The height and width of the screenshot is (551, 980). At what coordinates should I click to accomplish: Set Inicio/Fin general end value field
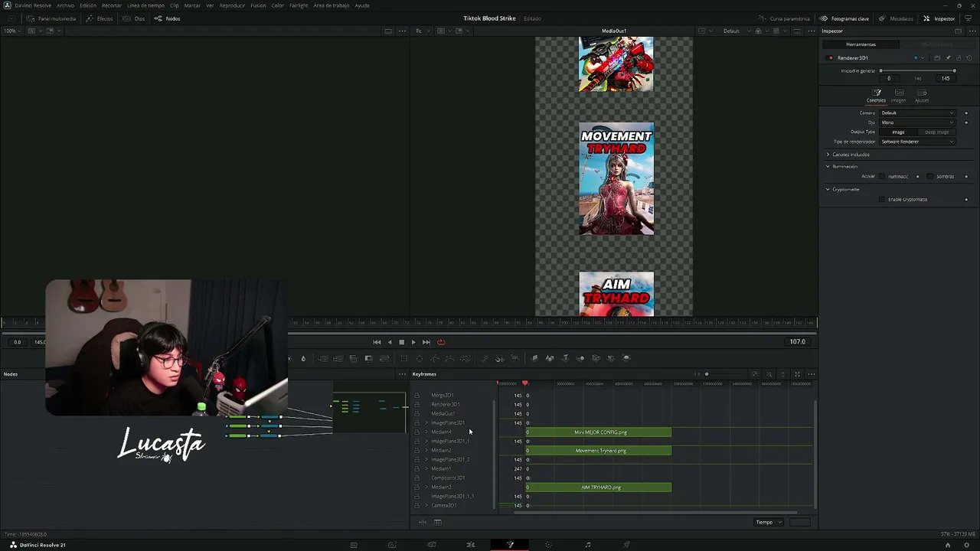coord(946,78)
